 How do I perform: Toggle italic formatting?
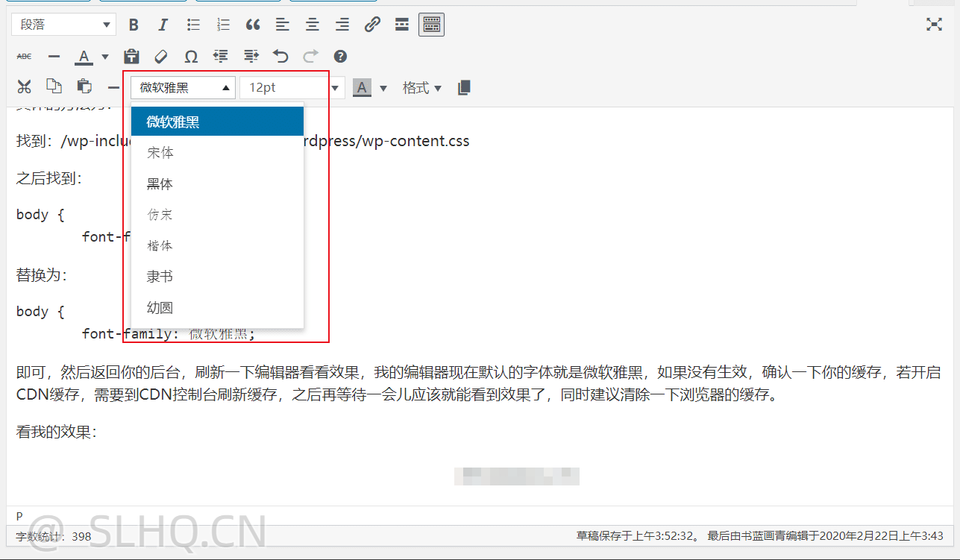(x=163, y=25)
